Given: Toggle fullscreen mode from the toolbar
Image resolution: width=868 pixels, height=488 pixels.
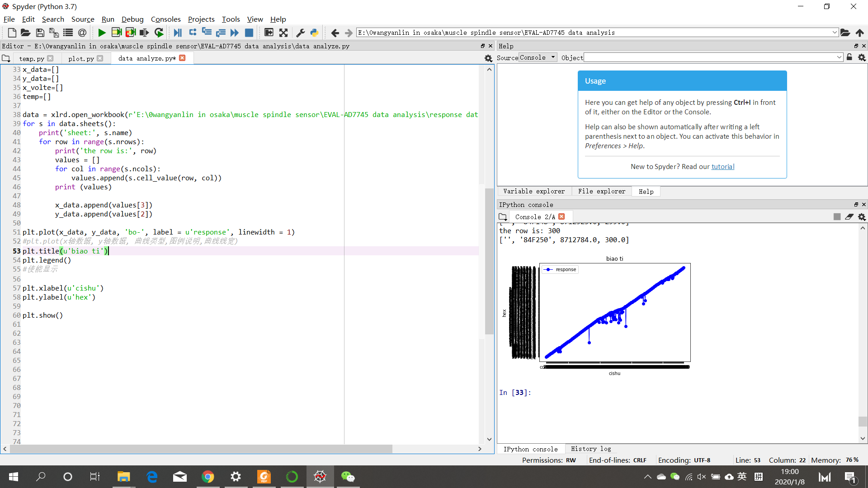Looking at the screenshot, I should (283, 33).
